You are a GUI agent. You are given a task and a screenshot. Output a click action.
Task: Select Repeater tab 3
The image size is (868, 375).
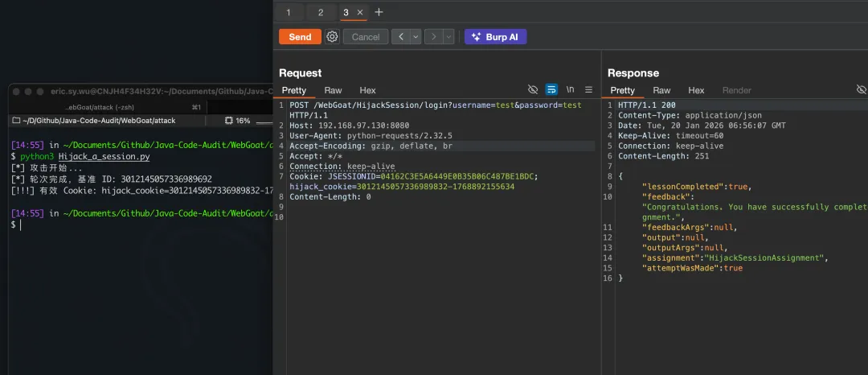[346, 12]
